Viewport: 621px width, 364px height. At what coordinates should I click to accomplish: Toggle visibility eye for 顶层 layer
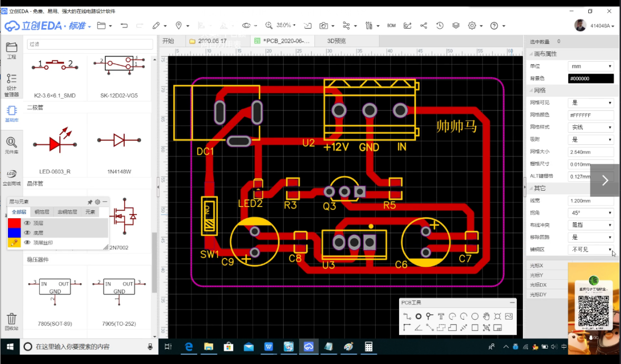click(x=27, y=223)
